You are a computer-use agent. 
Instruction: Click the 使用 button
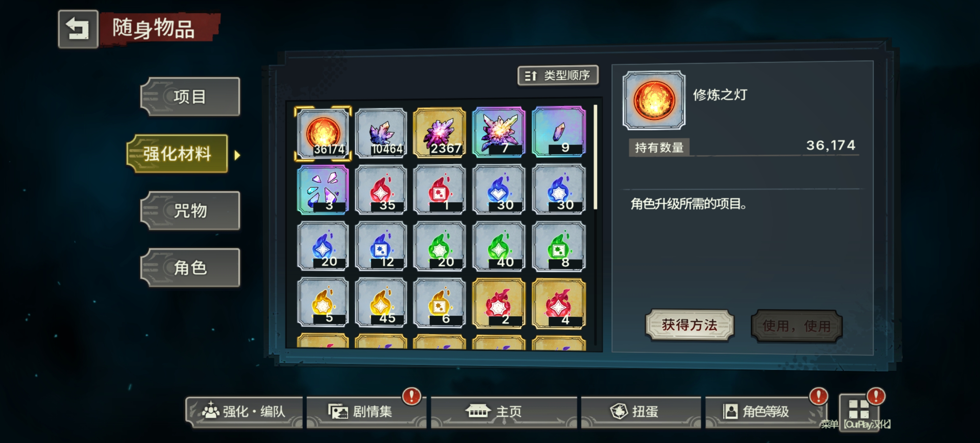click(x=796, y=326)
